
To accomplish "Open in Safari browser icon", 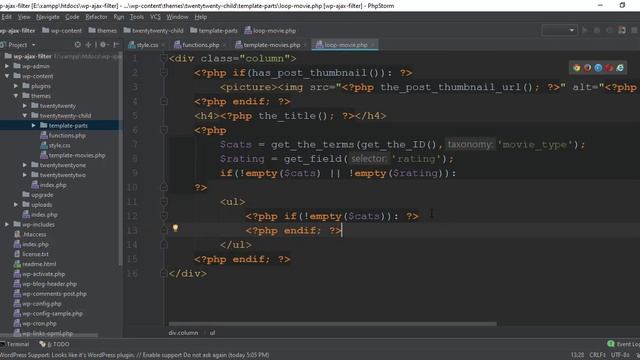I will (x=598, y=68).
